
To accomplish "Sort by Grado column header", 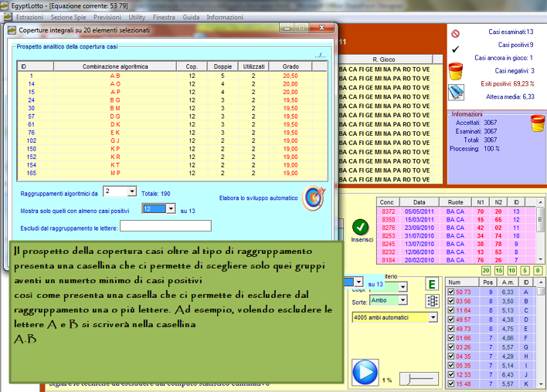I will [x=290, y=66].
